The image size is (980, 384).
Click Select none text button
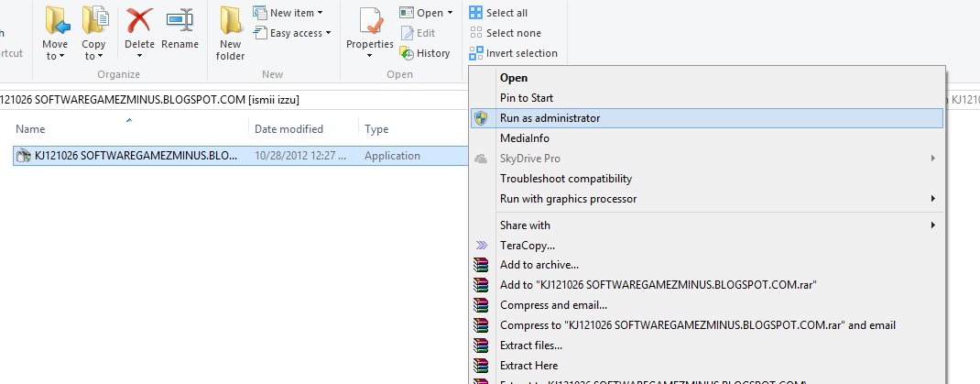514,32
